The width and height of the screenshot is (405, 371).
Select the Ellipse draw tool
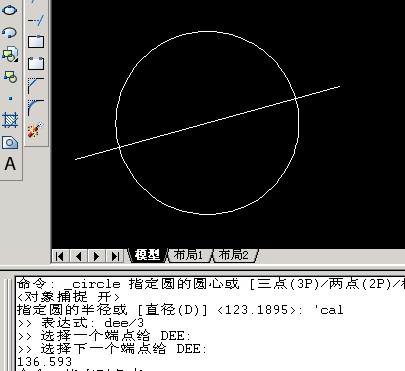9,10
